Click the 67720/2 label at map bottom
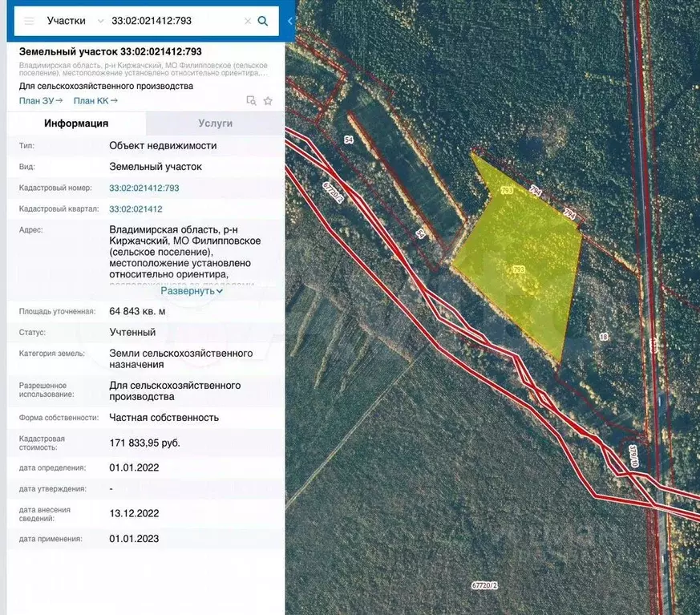This screenshot has width=700, height=615. (484, 586)
